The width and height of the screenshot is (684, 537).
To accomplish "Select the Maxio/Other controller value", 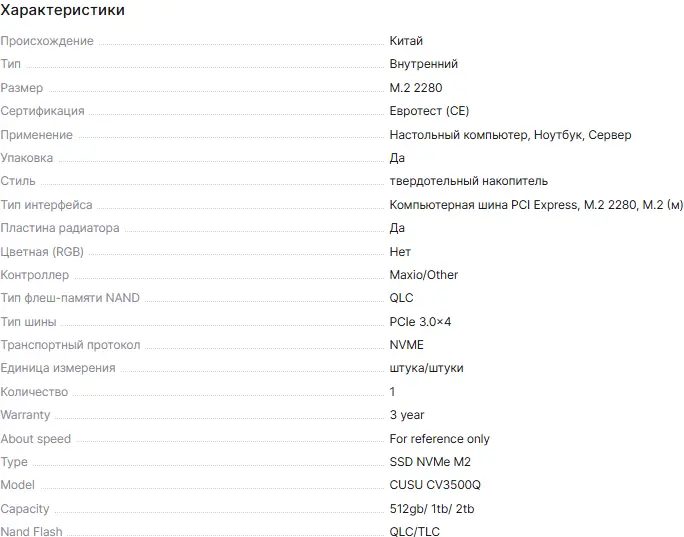I will pyautogui.click(x=424, y=275).
